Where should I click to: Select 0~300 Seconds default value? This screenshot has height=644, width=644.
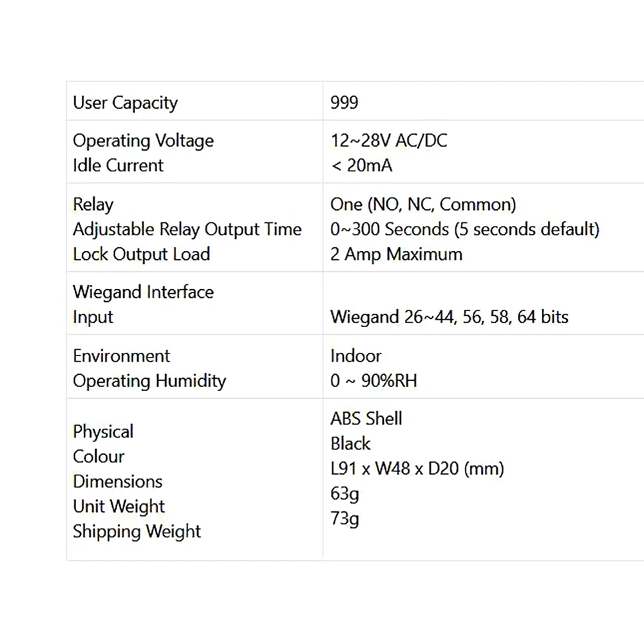coord(465,229)
